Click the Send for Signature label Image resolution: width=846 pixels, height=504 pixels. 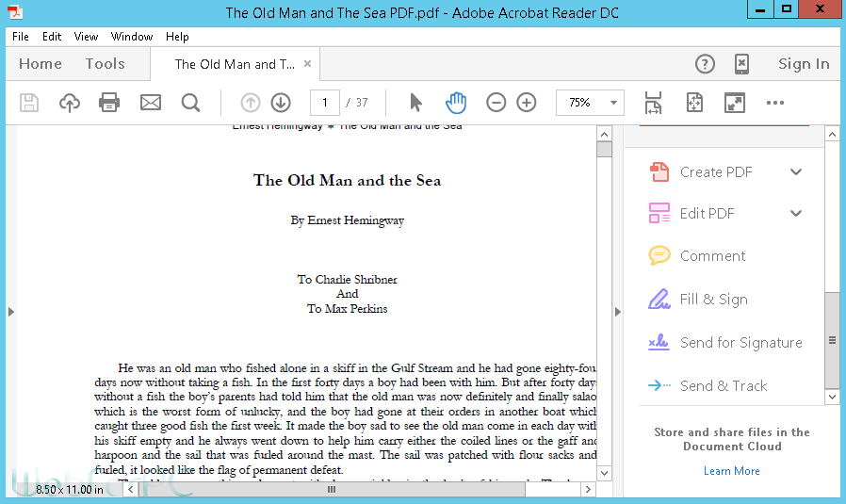click(x=741, y=343)
